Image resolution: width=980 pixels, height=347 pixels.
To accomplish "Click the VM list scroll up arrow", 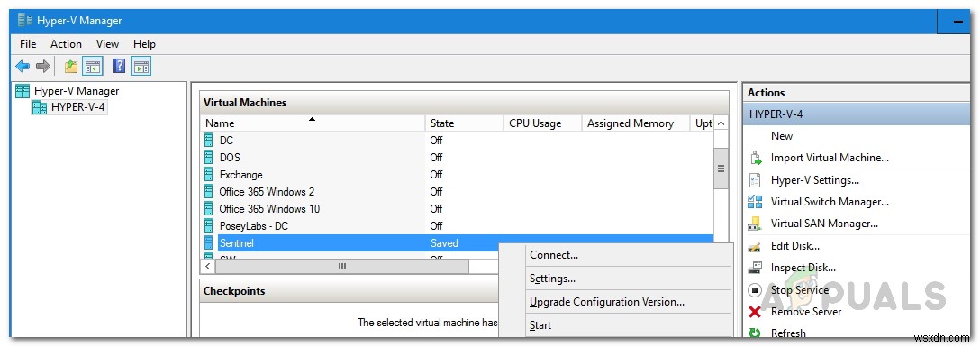I will click(x=721, y=123).
